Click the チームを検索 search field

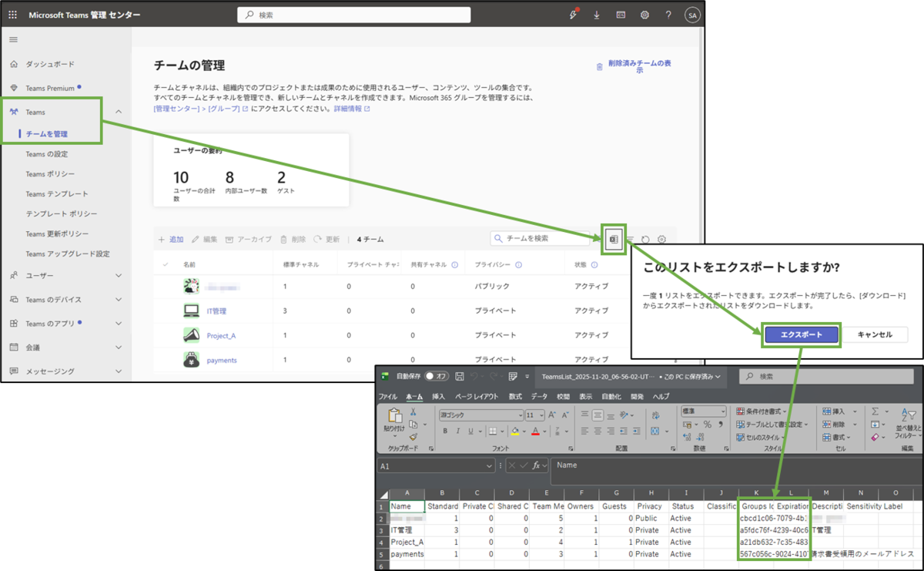coord(541,239)
